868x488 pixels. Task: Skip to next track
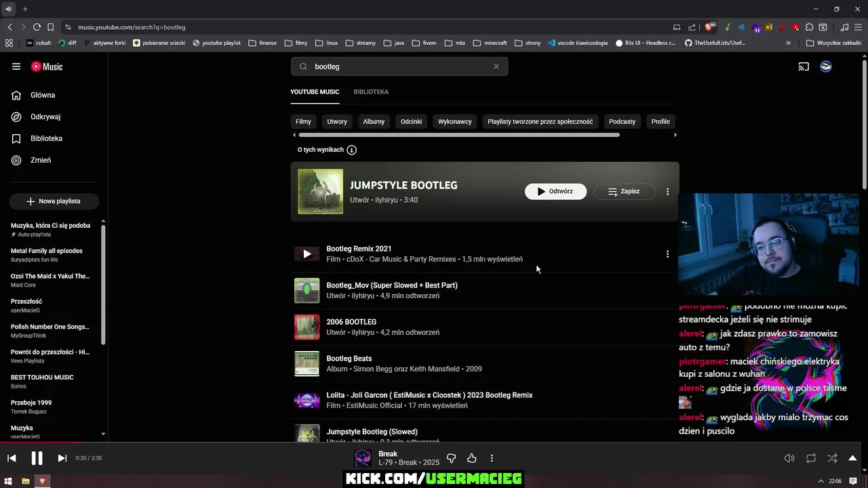[62, 458]
